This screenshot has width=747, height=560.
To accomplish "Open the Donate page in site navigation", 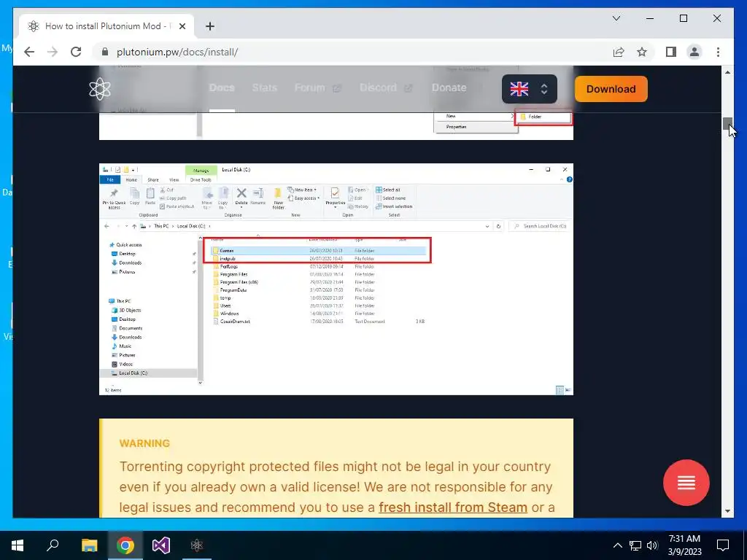I will point(449,87).
